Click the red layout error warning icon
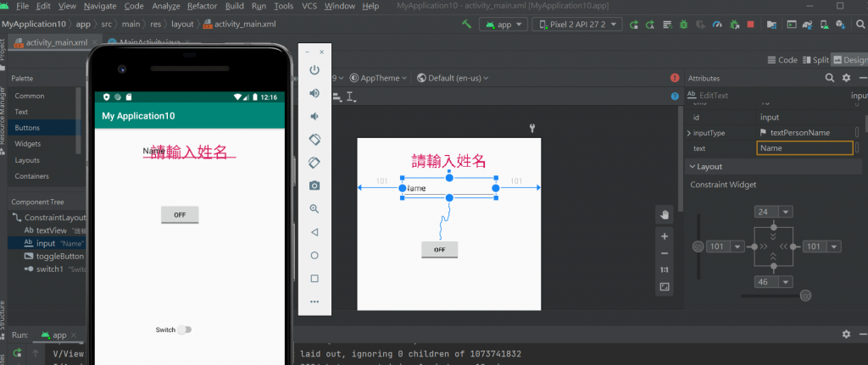Image resolution: width=868 pixels, height=365 pixels. tap(675, 78)
